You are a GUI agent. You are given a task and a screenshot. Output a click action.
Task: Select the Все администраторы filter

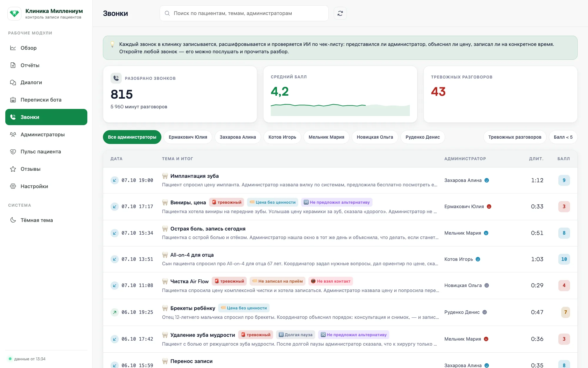(132, 137)
